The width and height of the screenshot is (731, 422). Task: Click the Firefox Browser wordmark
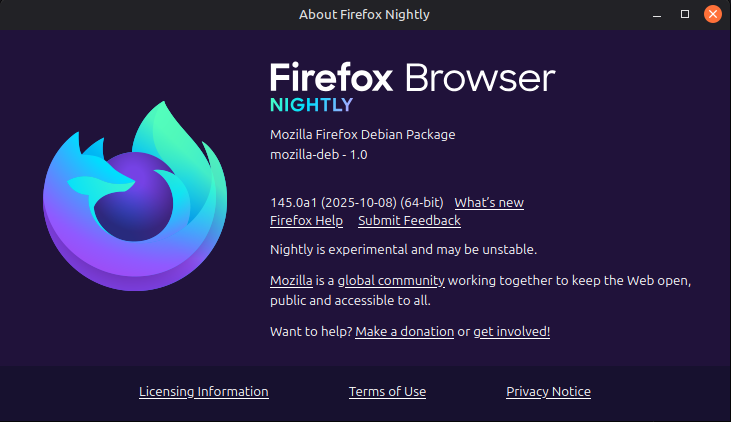pos(412,78)
